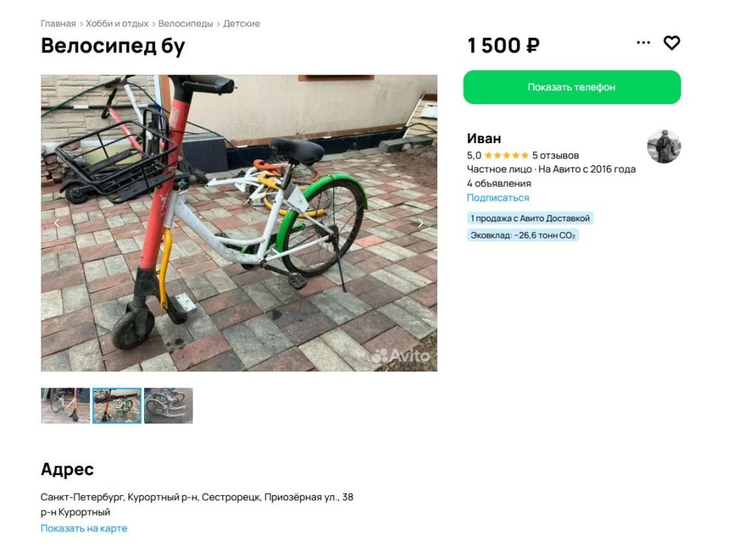View the 5 отзывов reviews
Image resolution: width=756 pixels, height=546 pixels.
(555, 155)
